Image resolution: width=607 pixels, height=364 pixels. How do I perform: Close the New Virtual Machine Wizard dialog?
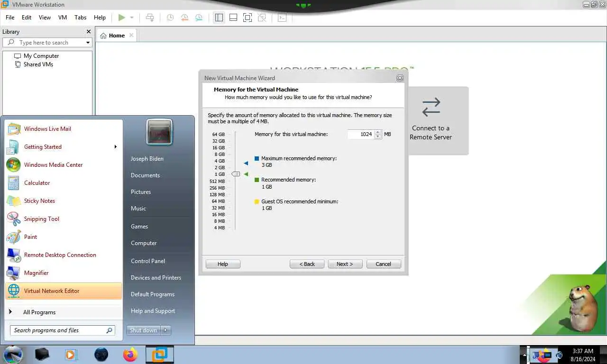(x=400, y=78)
